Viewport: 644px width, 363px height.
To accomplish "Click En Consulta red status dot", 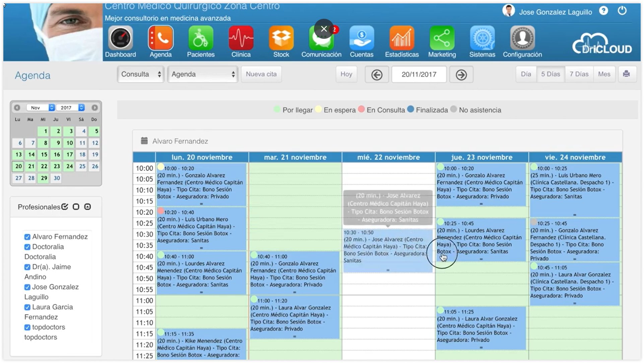I will pos(361,109).
